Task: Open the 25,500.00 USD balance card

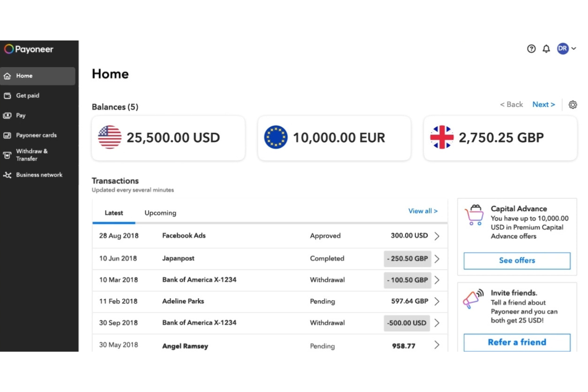Action: tap(168, 138)
